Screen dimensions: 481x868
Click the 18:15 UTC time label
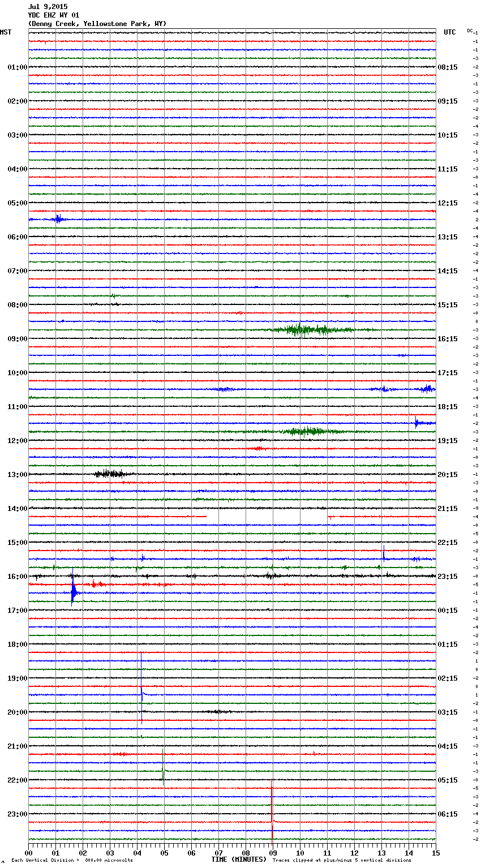(448, 407)
